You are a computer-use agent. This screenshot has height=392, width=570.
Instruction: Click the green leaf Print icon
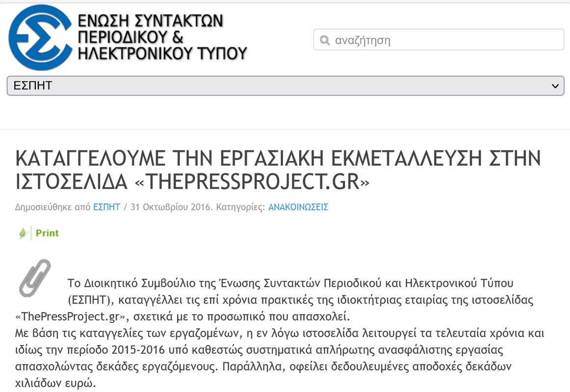pos(23,233)
